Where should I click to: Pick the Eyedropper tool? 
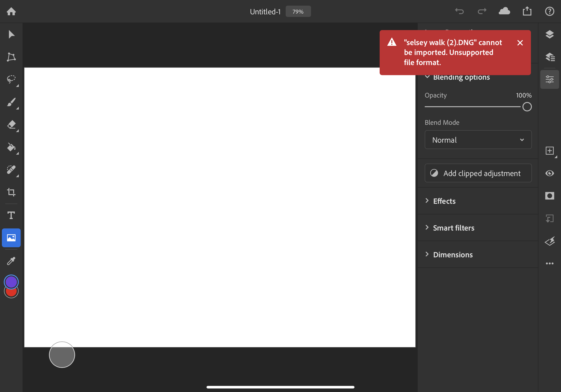[11, 261]
